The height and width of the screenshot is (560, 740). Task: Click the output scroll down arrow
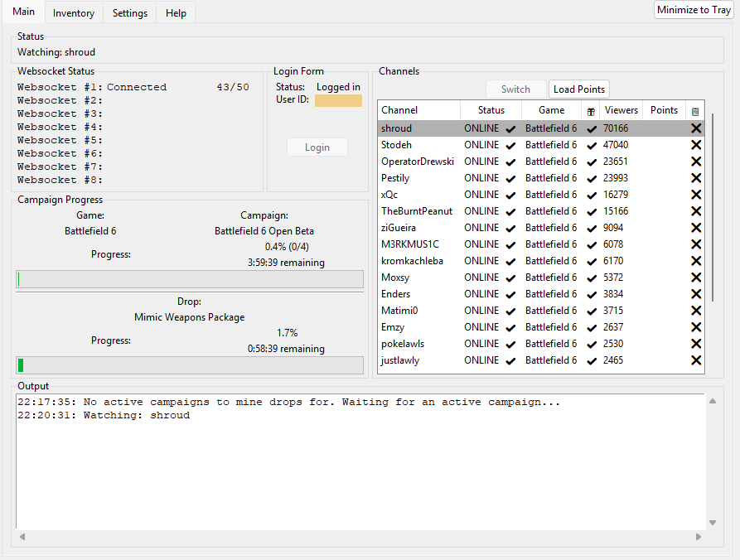click(713, 523)
